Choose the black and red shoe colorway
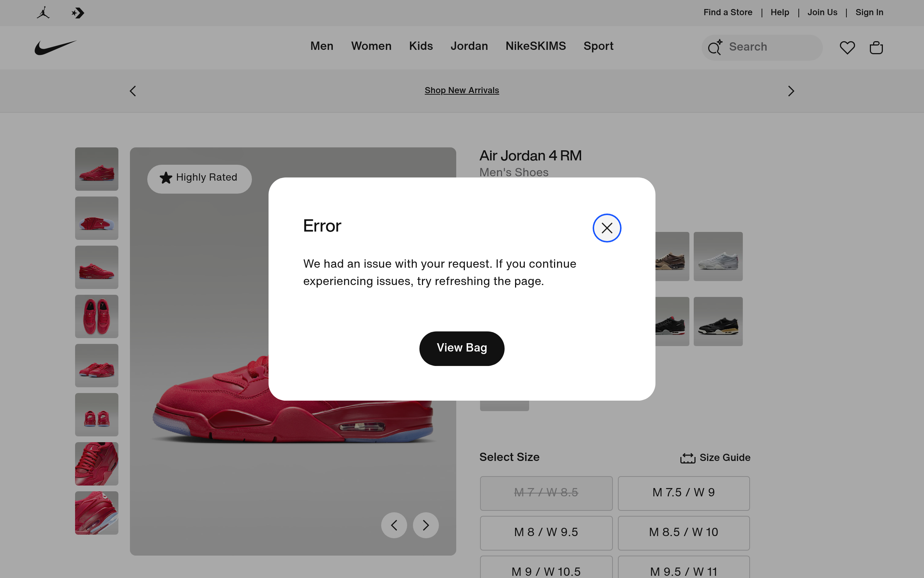 [x=672, y=322]
